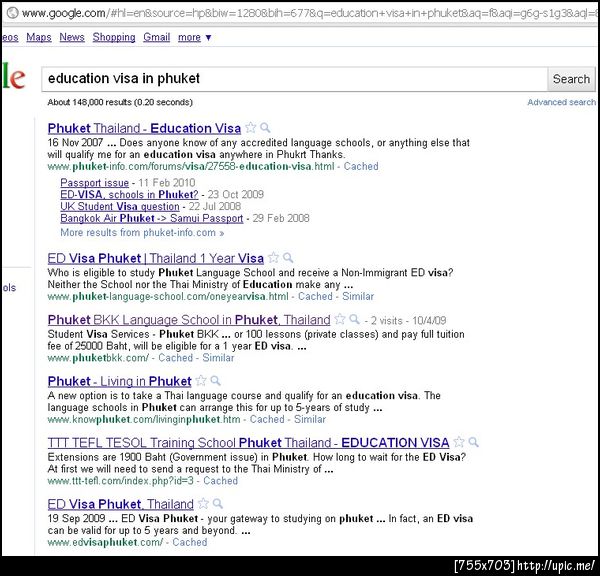The image size is (600, 576).
Task: Open Advanced search link
Action: (x=561, y=102)
